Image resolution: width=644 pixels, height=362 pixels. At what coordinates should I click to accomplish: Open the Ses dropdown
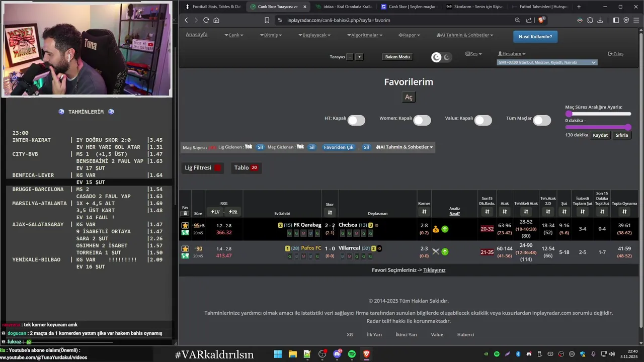coord(473,54)
